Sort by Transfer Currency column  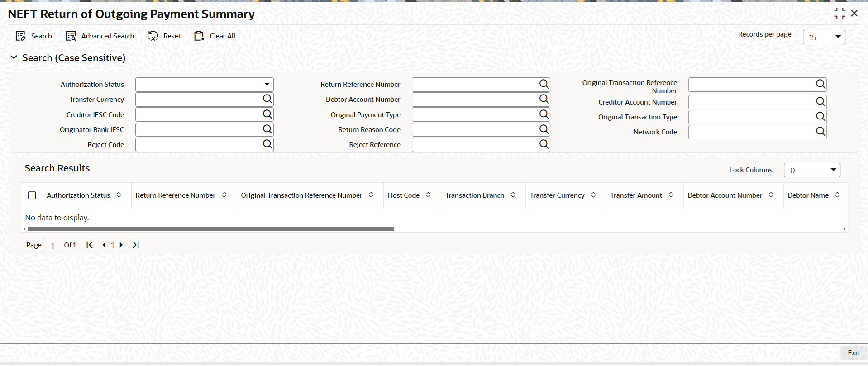tap(593, 195)
